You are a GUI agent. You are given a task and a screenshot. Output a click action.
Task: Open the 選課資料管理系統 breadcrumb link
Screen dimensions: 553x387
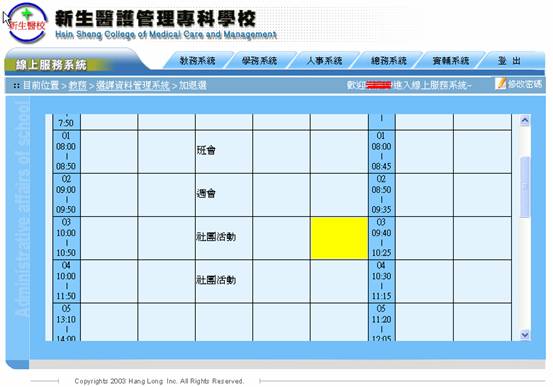(133, 85)
